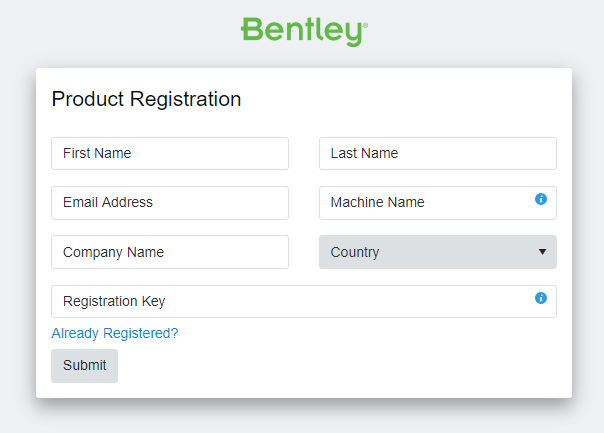Click the 'Product Registration' heading

click(146, 99)
